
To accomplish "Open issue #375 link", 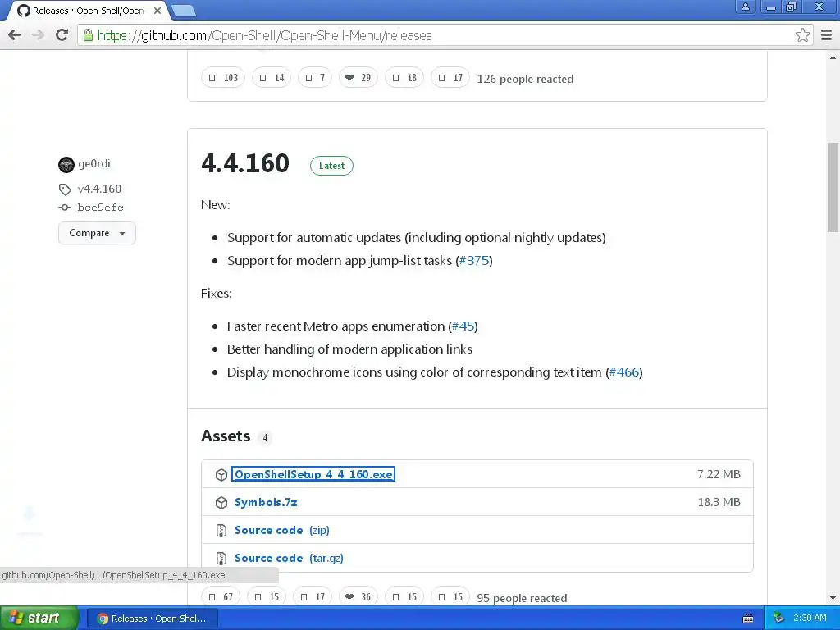I will pyautogui.click(x=474, y=260).
